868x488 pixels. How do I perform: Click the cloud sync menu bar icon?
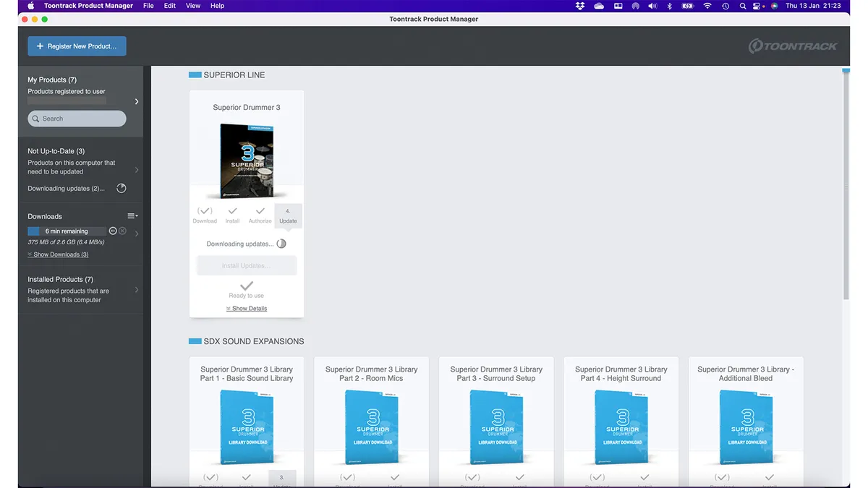pyautogui.click(x=599, y=6)
